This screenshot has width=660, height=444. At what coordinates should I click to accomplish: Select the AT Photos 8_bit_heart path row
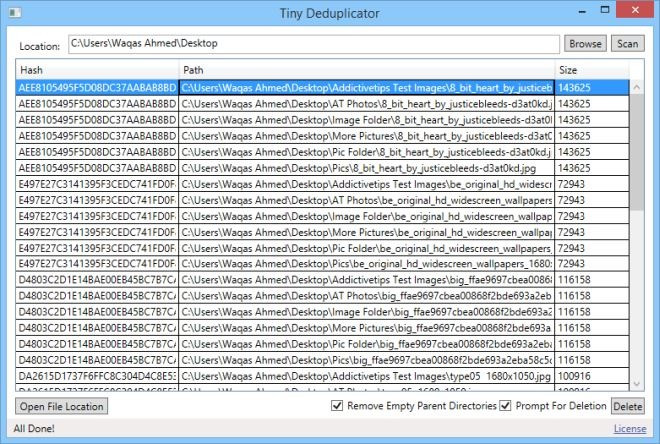click(x=367, y=104)
